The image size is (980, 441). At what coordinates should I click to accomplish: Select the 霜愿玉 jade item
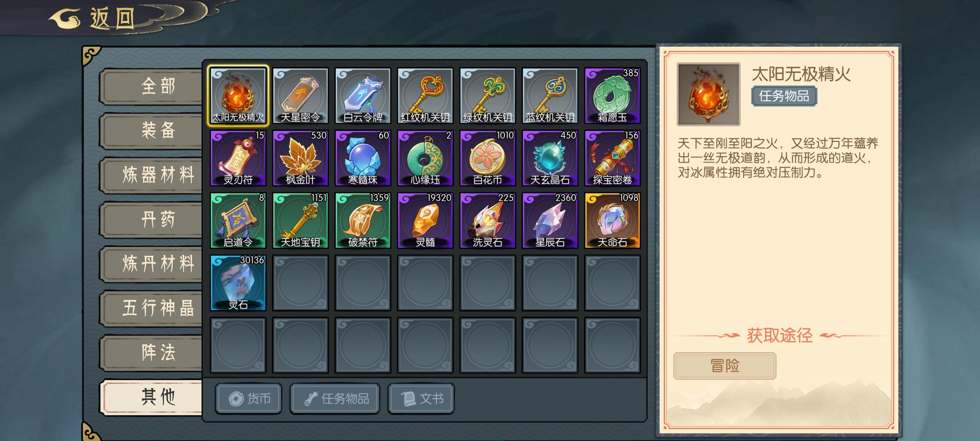pyautogui.click(x=612, y=96)
